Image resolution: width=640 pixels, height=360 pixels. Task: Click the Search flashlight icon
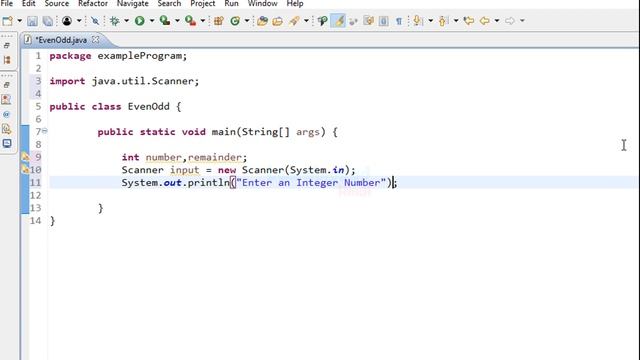tap(294, 21)
